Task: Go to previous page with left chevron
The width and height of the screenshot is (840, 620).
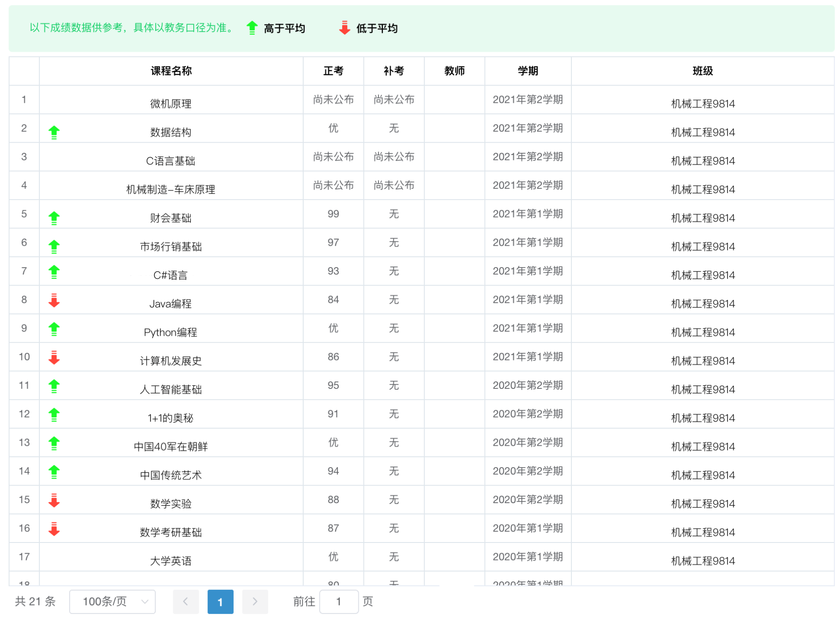Action: [185, 601]
